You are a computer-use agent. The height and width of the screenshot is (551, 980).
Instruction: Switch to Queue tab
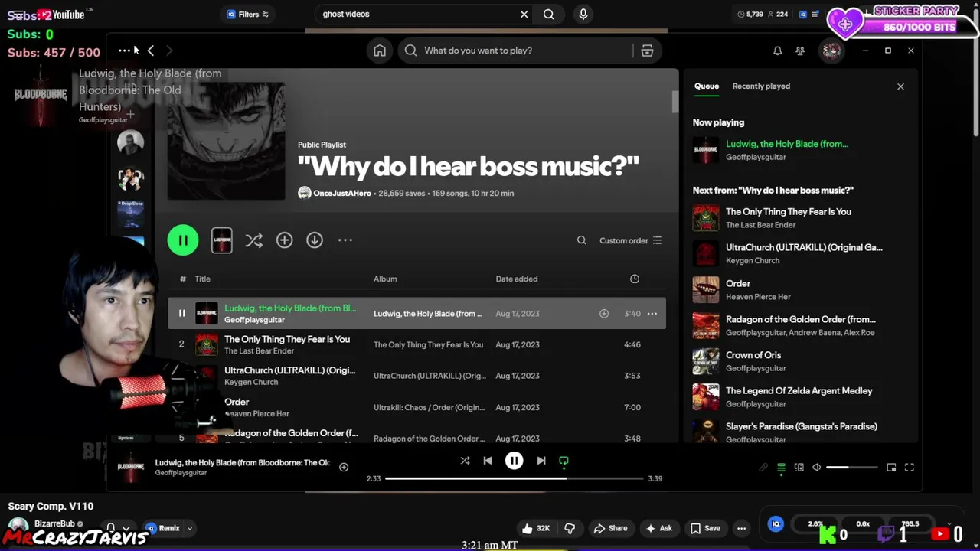coord(707,86)
